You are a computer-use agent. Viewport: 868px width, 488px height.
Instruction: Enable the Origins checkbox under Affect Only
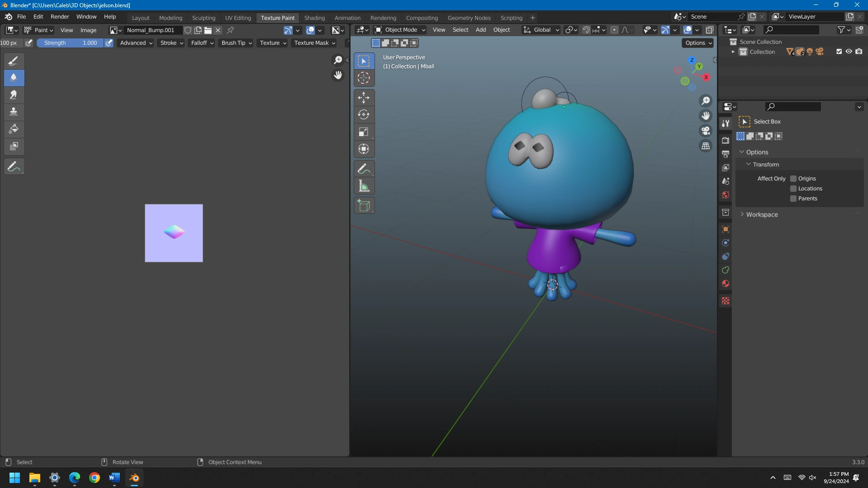tap(793, 178)
